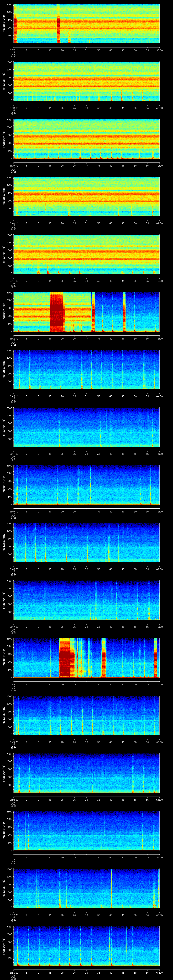Select the 6:52:00 spectrogram panel
173x980 pixels.
87,889
